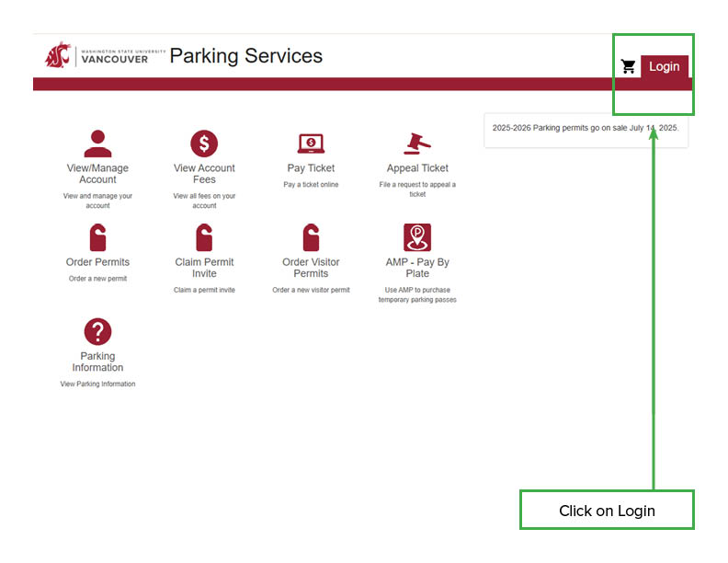Image resolution: width=728 pixels, height=563 pixels.
Task: Click the Parking Services page title
Action: point(245,56)
